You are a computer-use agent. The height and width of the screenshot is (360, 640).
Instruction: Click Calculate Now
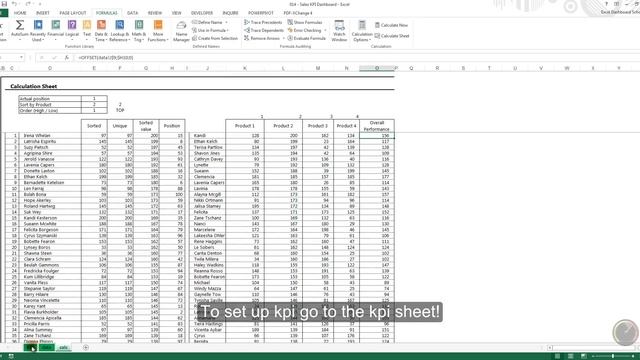click(391, 25)
